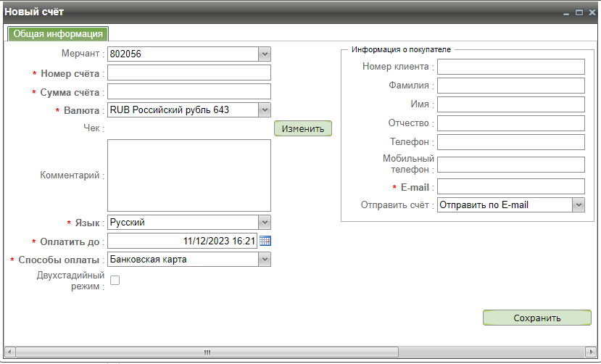Expand the Язык language dropdown
Viewport: 601px width, 364px height.
point(265,223)
